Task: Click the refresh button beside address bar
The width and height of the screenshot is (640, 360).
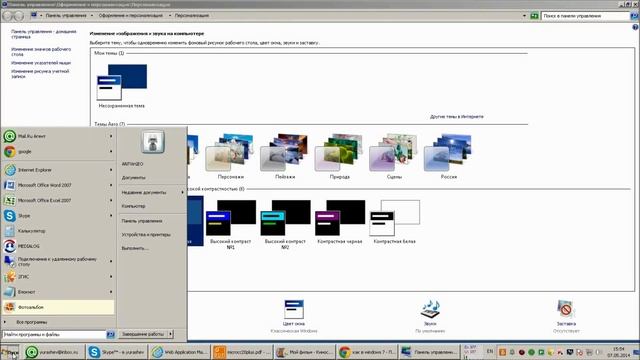Action: (x=534, y=16)
